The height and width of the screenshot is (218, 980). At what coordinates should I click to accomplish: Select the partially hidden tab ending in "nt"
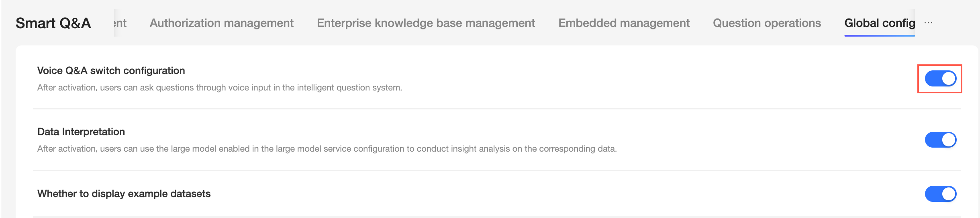click(x=120, y=23)
